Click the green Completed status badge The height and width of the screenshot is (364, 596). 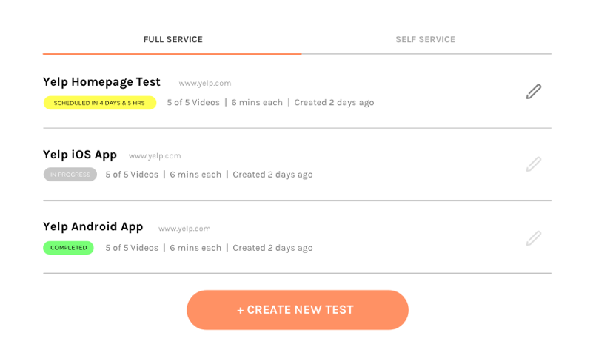[x=68, y=248]
